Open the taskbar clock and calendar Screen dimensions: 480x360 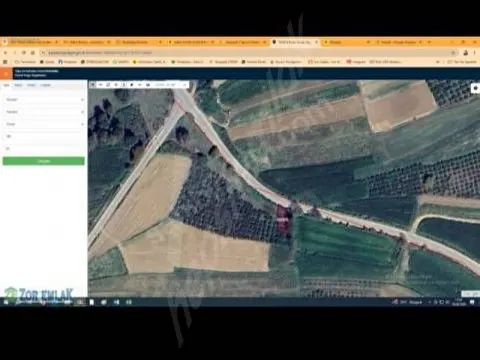pyautogui.click(x=459, y=302)
